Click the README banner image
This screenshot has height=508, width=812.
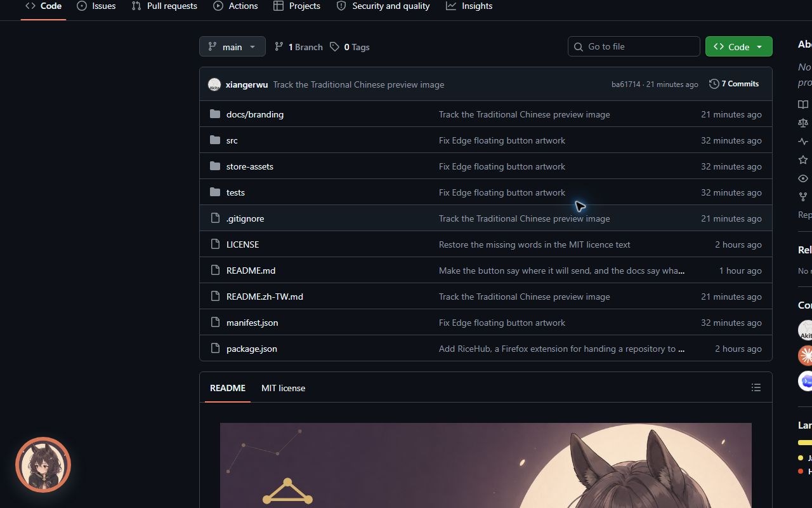click(x=486, y=465)
